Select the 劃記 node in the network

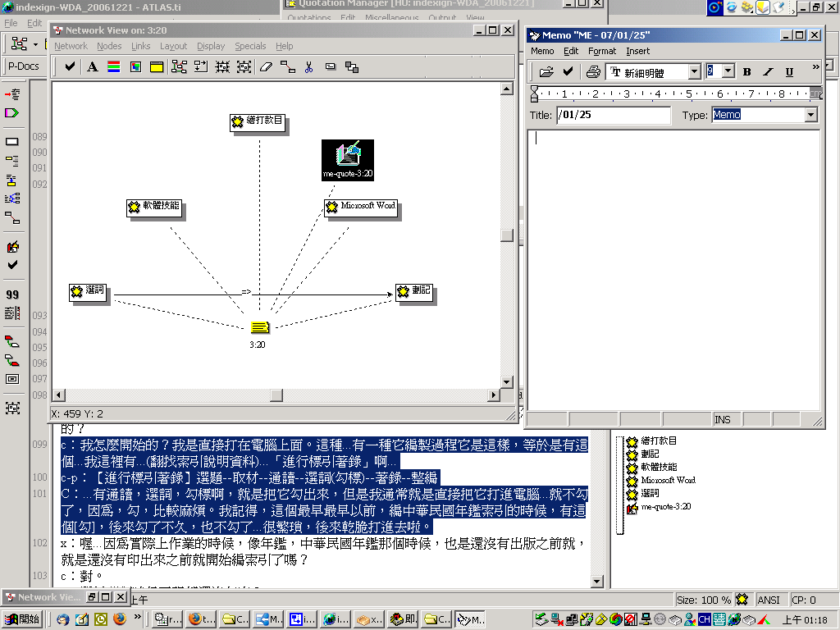(x=414, y=291)
